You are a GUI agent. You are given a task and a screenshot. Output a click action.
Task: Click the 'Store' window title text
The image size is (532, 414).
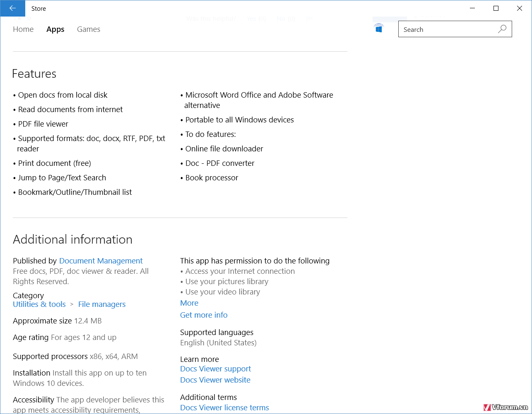(39, 9)
